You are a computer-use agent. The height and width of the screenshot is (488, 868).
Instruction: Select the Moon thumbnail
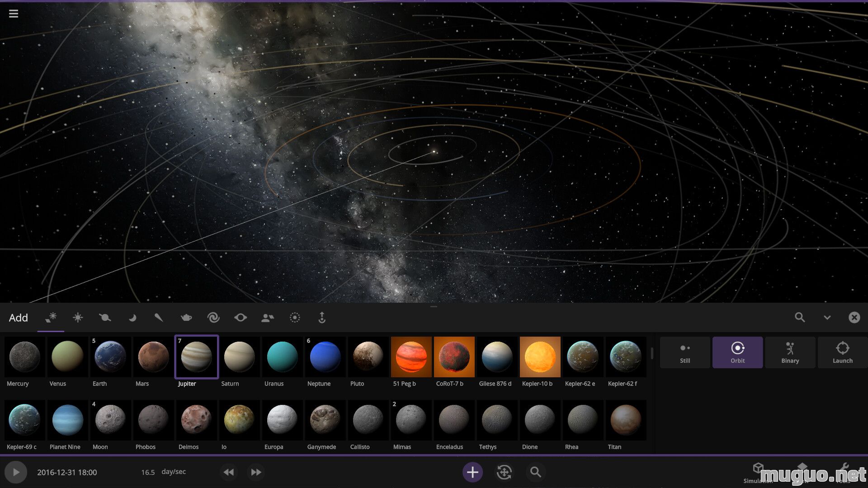pos(110,420)
